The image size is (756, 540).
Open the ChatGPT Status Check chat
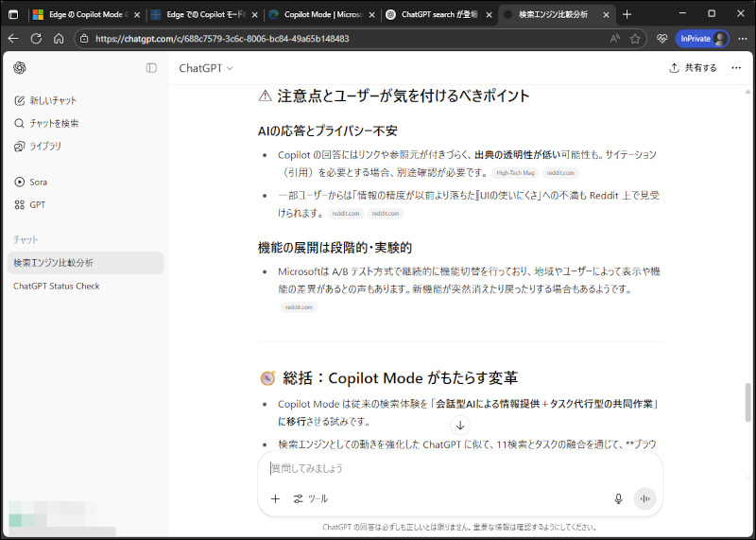(x=56, y=286)
